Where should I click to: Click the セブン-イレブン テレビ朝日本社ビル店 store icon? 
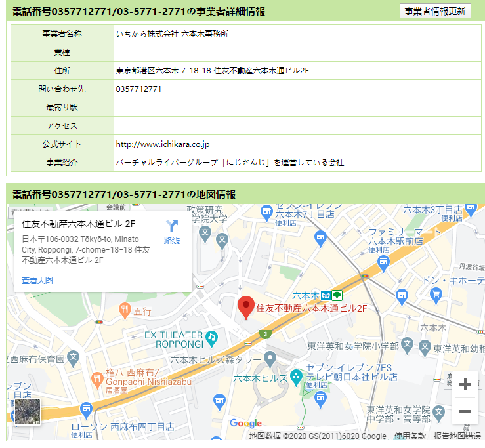(x=320, y=399)
